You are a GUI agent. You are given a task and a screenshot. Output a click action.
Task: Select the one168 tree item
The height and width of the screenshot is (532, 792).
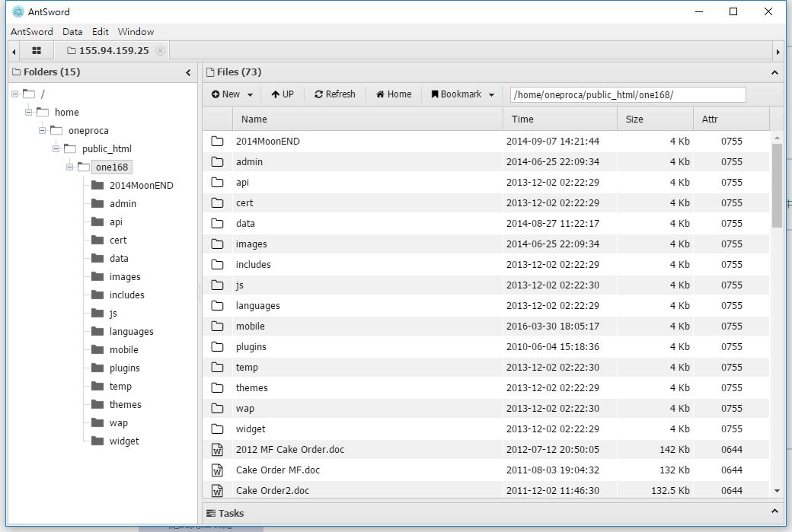coord(112,167)
